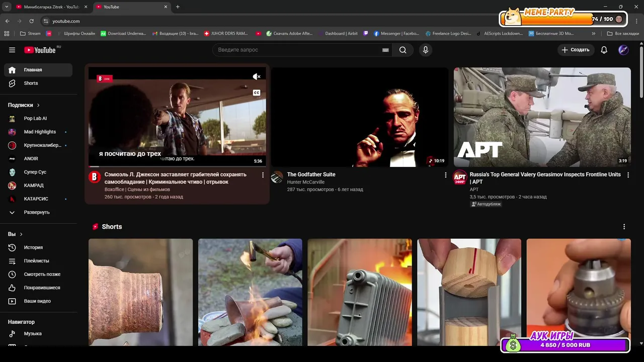
Task: Open Ваши видео
Action: pyautogui.click(x=38, y=301)
